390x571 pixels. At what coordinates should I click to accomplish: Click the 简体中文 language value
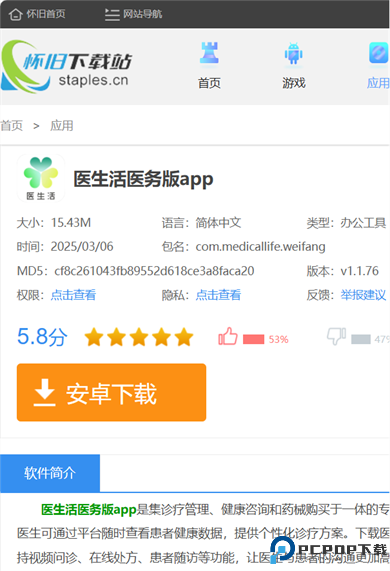218,223
